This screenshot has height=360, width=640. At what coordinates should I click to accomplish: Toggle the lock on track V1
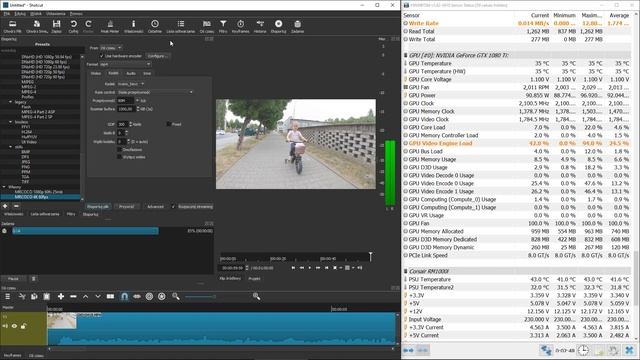23,326
